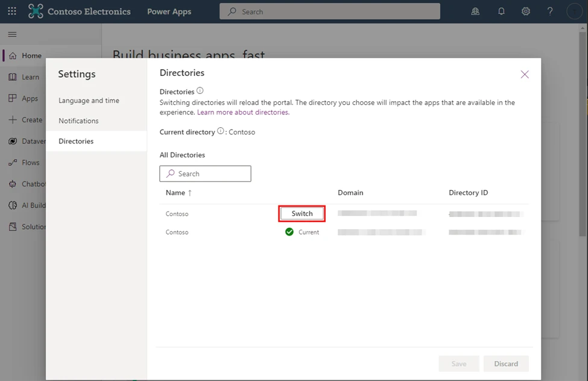
Task: Go to Home in left navigation
Action: point(31,55)
